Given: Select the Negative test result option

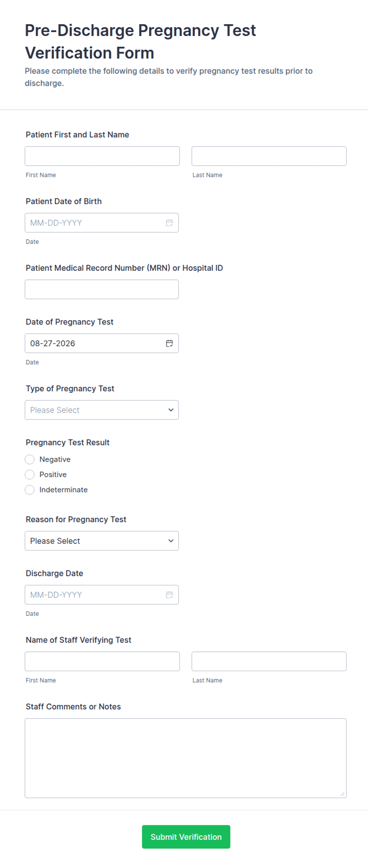Looking at the screenshot, I should (30, 459).
